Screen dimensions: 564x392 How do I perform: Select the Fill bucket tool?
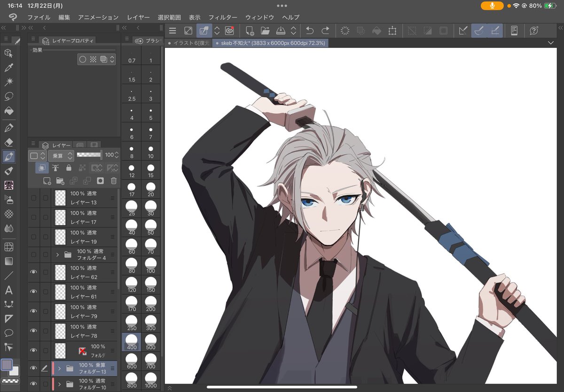point(8,111)
